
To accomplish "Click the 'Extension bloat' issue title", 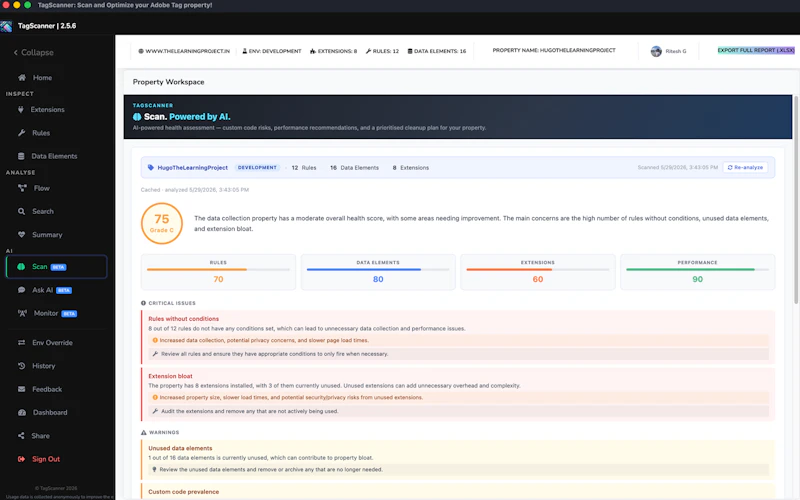I will [x=170, y=376].
